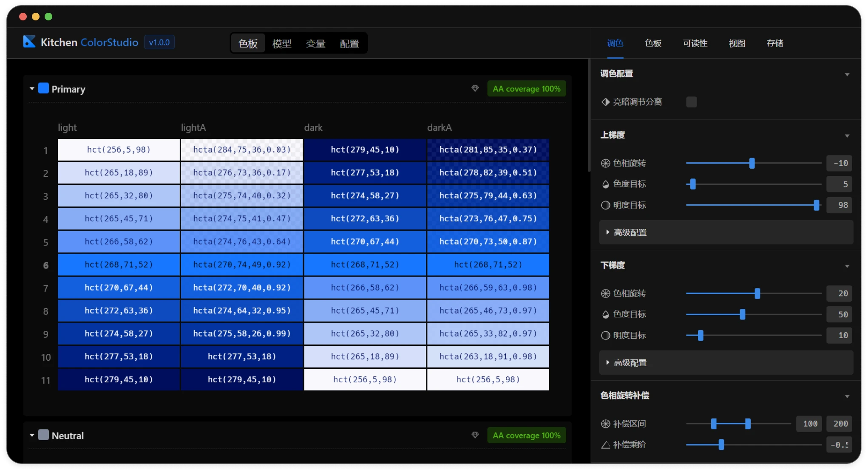Viewport: 868px width, 472px height.
Task: Click the v1.0.0 version badge
Action: (159, 42)
